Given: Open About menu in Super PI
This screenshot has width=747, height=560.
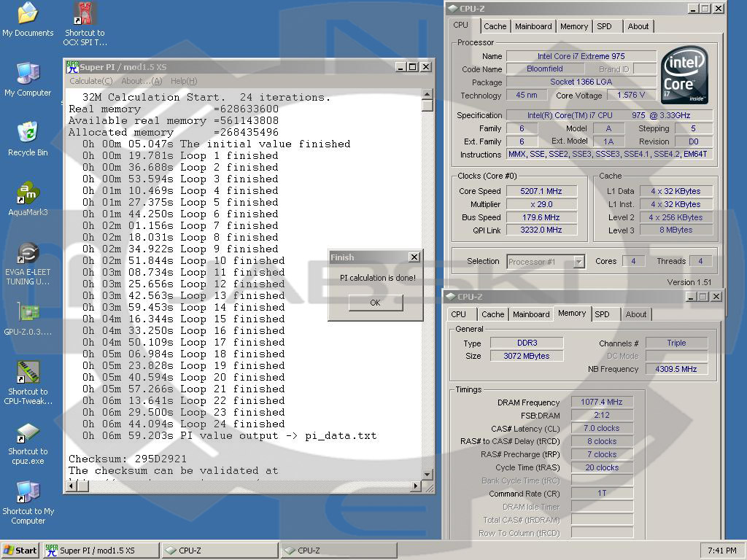Looking at the screenshot, I should [142, 81].
